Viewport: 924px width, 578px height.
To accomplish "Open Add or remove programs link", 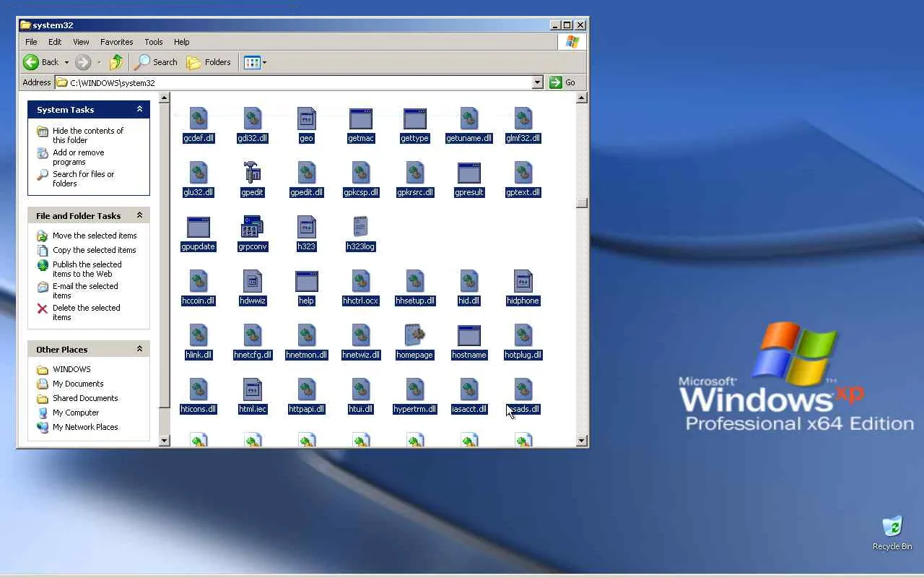I will tap(78, 157).
